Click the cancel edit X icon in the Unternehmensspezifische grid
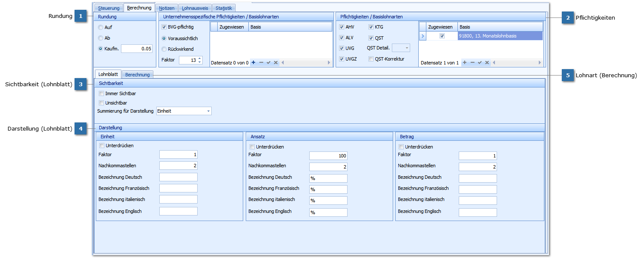Image resolution: width=644 pixels, height=259 pixels. tap(276, 63)
